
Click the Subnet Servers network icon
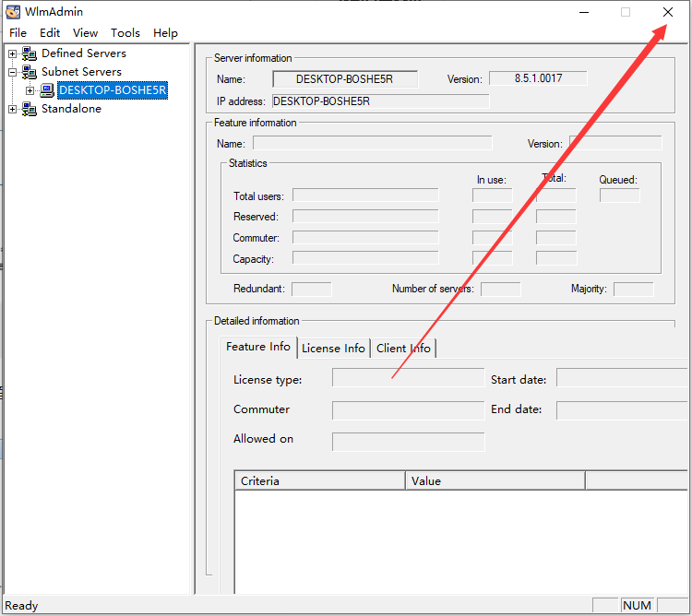pos(30,72)
